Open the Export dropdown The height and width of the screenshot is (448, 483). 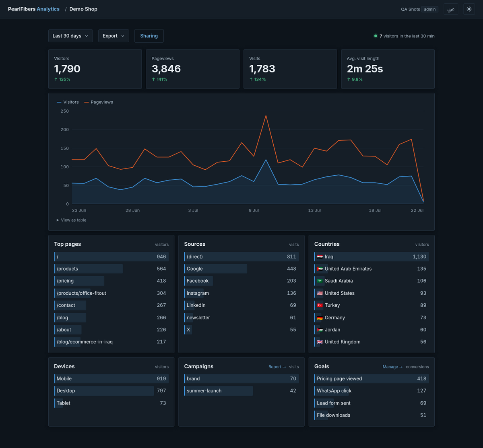114,36
